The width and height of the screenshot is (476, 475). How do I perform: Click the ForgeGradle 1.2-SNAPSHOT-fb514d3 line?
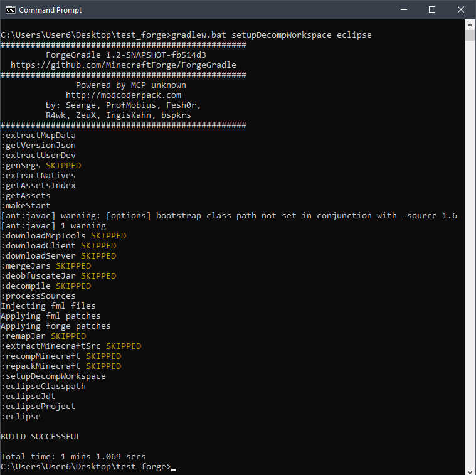[x=126, y=55]
